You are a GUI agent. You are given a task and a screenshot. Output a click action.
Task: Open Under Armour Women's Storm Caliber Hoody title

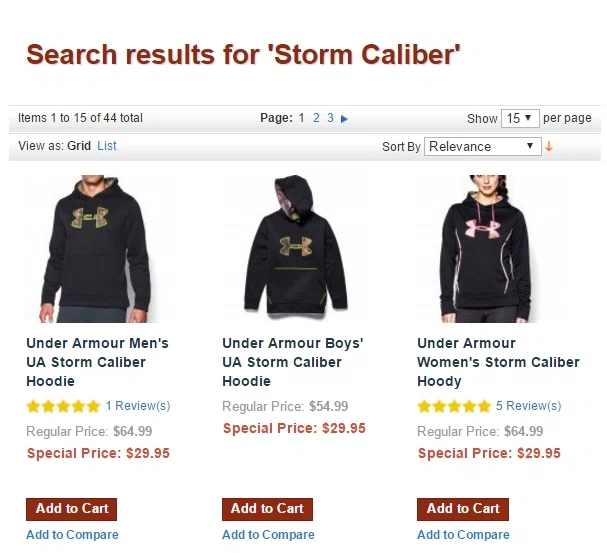pyautogui.click(x=499, y=362)
